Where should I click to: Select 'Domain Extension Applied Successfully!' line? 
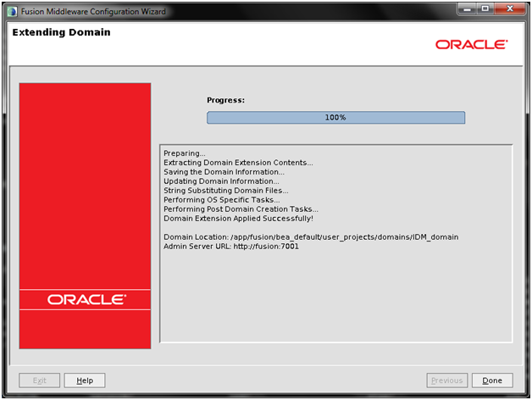[x=238, y=219]
